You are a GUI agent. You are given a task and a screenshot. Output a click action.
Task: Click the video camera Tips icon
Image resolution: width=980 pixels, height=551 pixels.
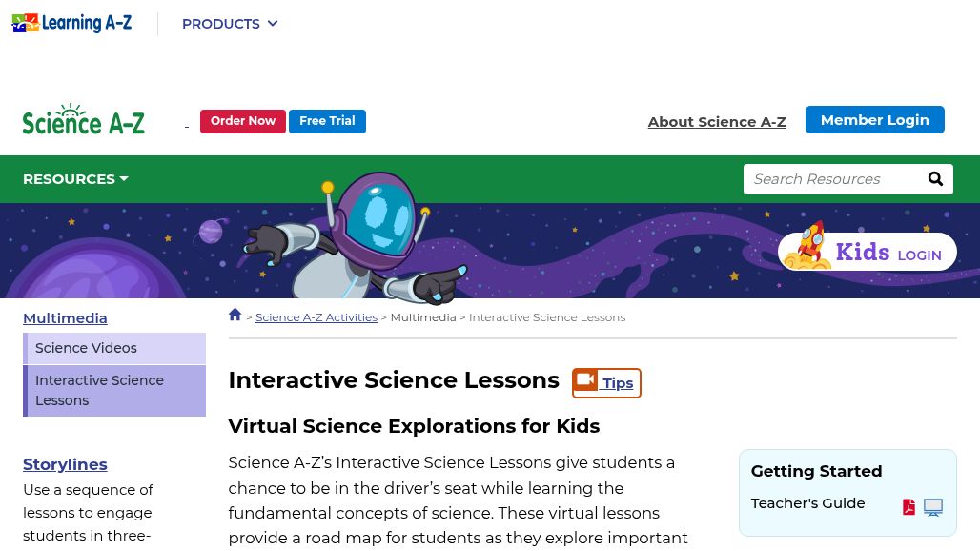[x=585, y=380]
